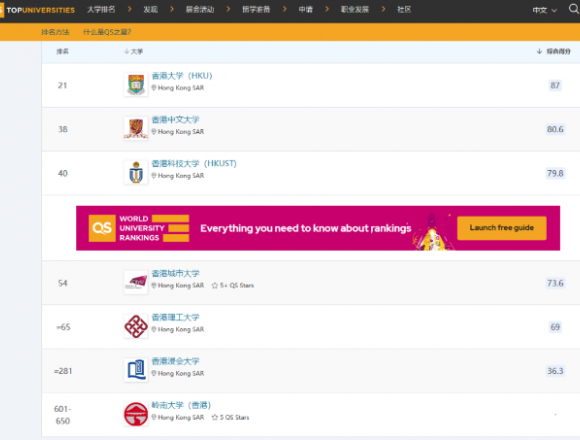Click the rank 38 cell
Screen dimensions: 580x440
click(63, 129)
